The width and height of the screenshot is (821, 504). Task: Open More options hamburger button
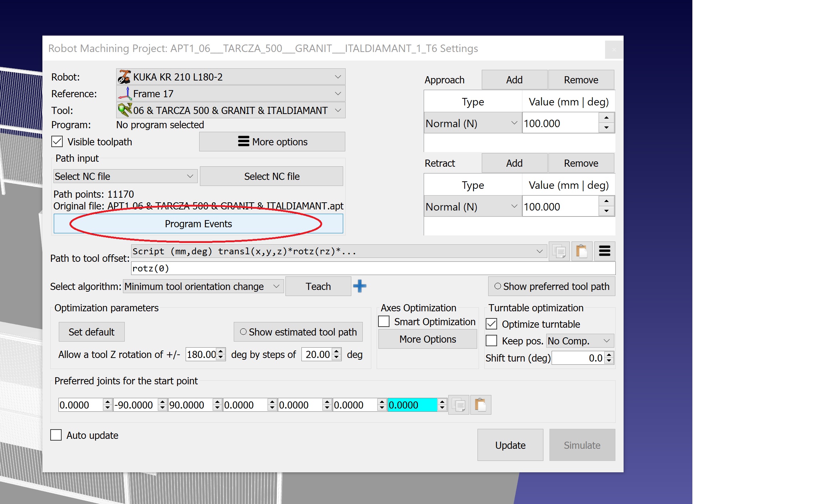[x=272, y=142]
